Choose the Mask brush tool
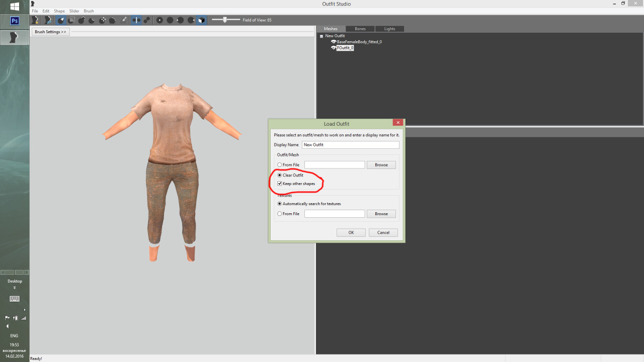 coord(71,20)
